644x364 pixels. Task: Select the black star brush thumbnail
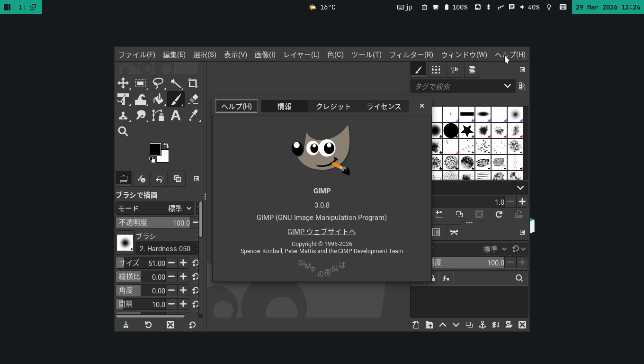pos(467,130)
